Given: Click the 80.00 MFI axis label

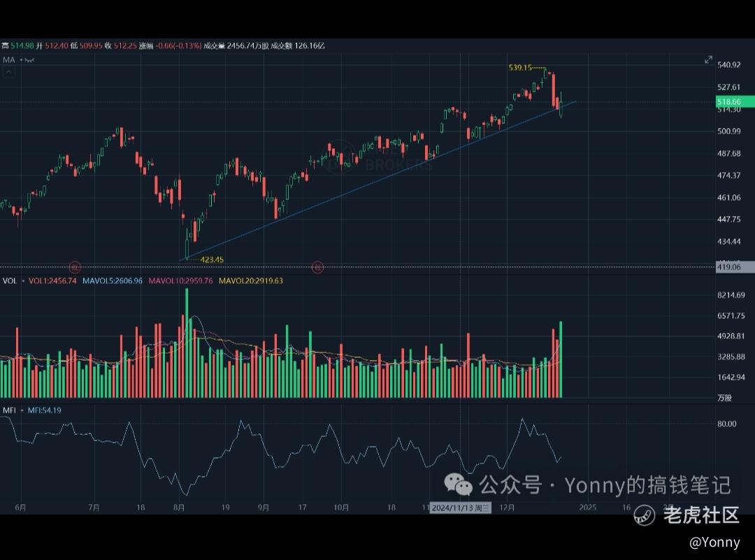Looking at the screenshot, I should tap(726, 424).
